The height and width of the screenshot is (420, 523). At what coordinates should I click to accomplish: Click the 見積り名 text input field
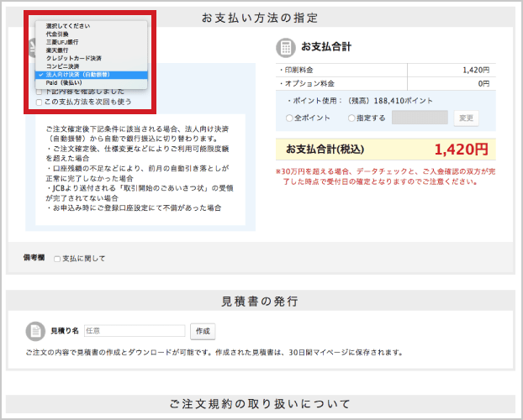(x=134, y=331)
